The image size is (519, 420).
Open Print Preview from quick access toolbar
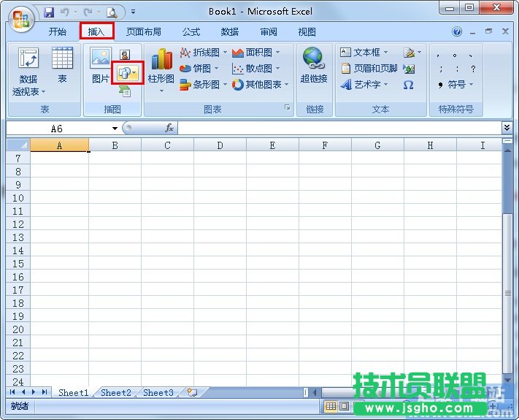coord(112,12)
